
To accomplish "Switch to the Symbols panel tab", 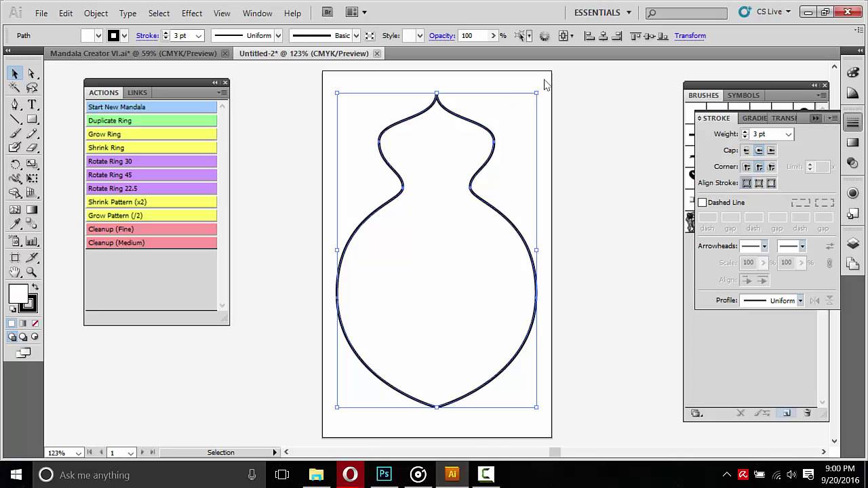I will tap(743, 96).
